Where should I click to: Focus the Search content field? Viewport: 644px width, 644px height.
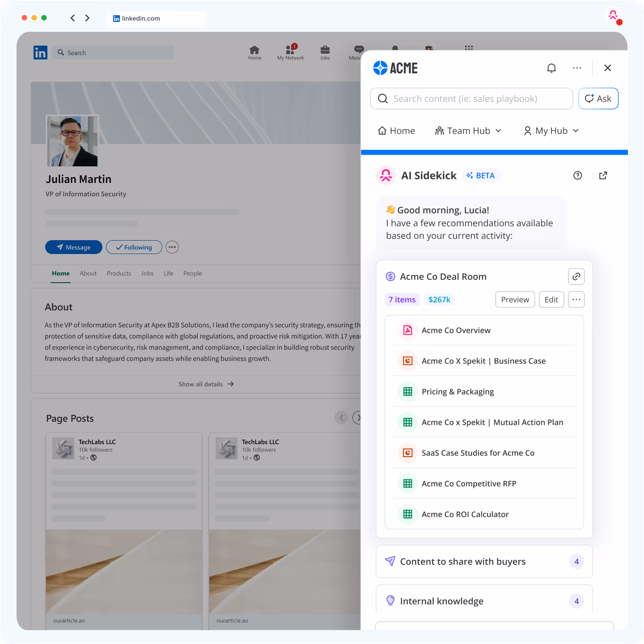471,98
